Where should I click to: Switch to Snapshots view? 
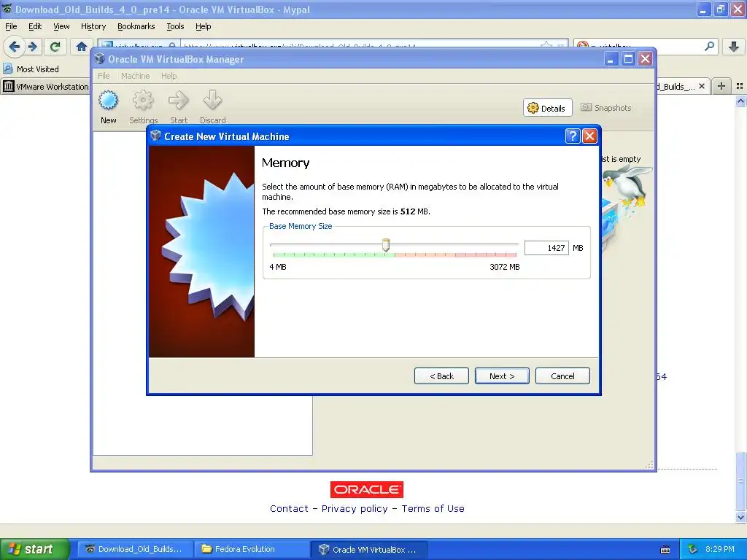pyautogui.click(x=606, y=108)
